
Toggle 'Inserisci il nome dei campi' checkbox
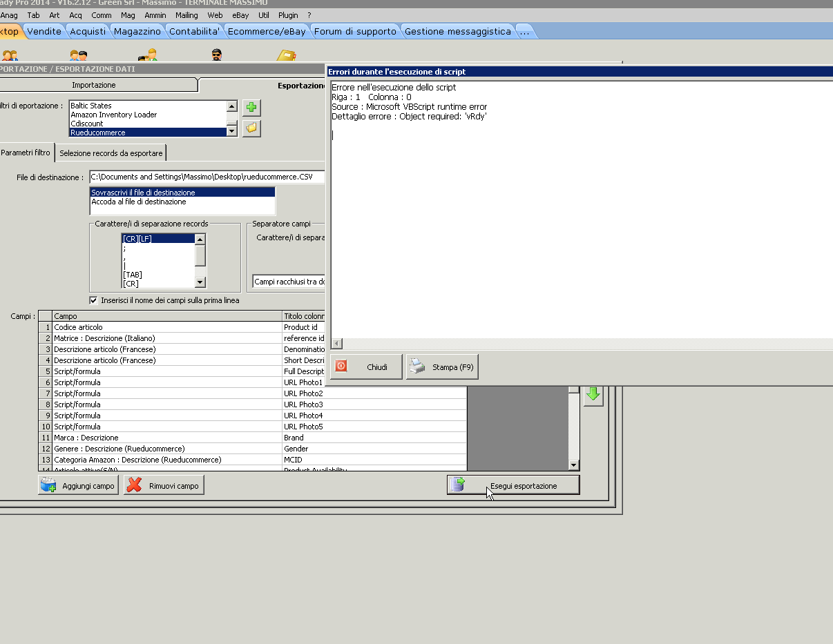coord(94,300)
